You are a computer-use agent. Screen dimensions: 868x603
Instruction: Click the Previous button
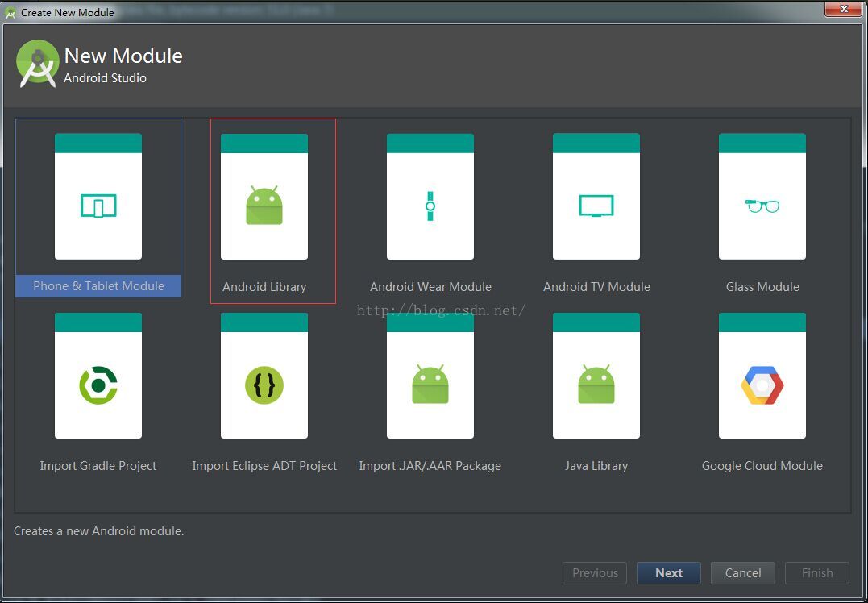[595, 573]
